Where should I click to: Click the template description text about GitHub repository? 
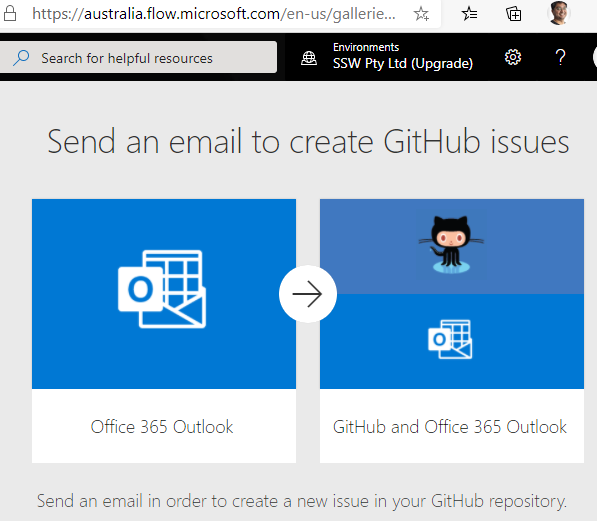pyautogui.click(x=302, y=501)
